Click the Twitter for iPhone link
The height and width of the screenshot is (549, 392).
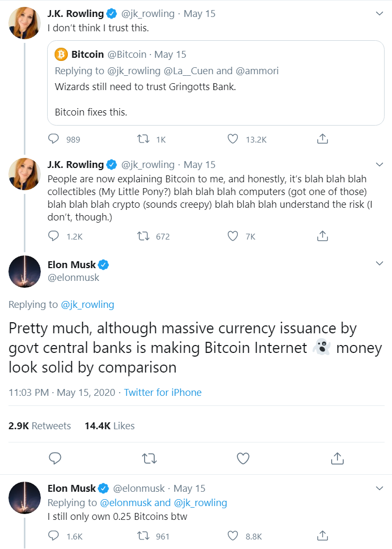(163, 393)
